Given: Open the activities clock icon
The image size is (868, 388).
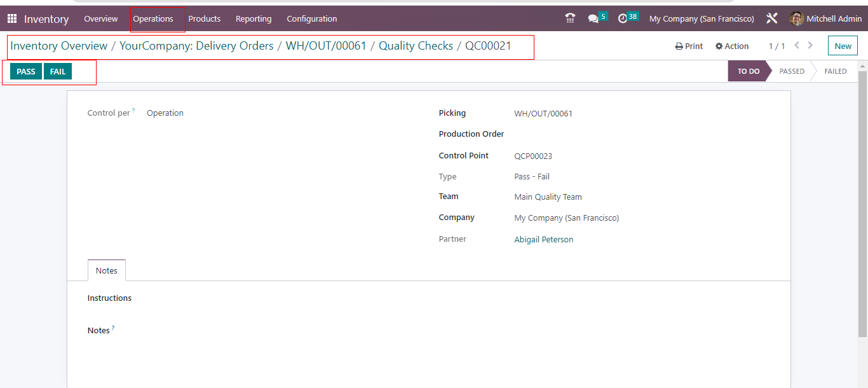Looking at the screenshot, I should click(623, 18).
